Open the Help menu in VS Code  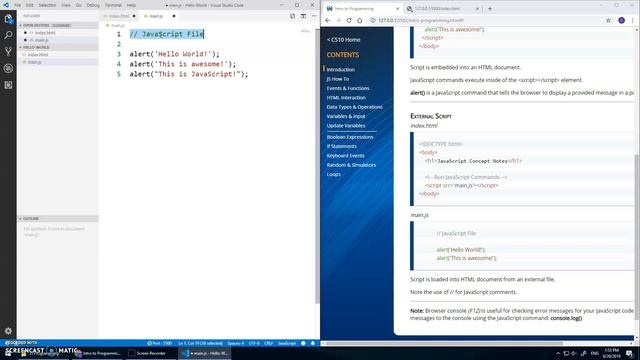click(131, 5)
